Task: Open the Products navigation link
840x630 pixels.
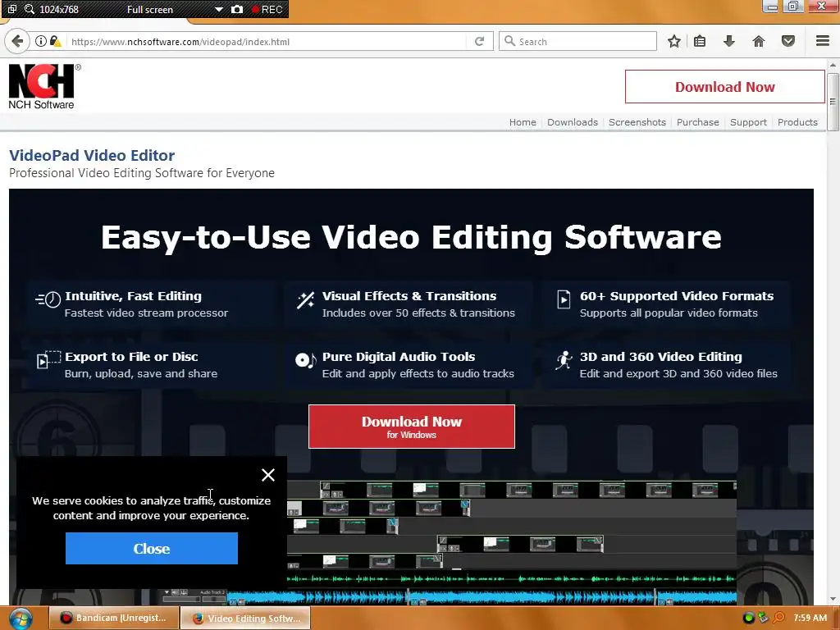Action: (797, 122)
